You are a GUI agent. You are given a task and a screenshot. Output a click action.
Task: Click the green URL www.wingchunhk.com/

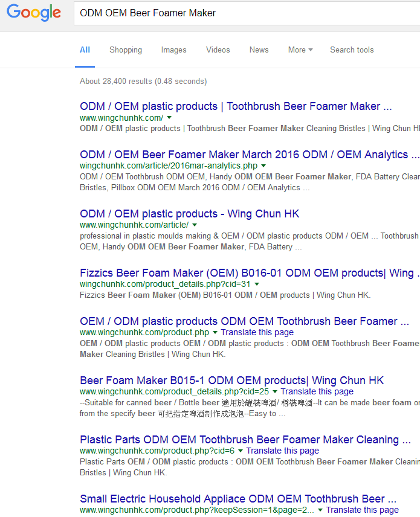click(x=121, y=118)
